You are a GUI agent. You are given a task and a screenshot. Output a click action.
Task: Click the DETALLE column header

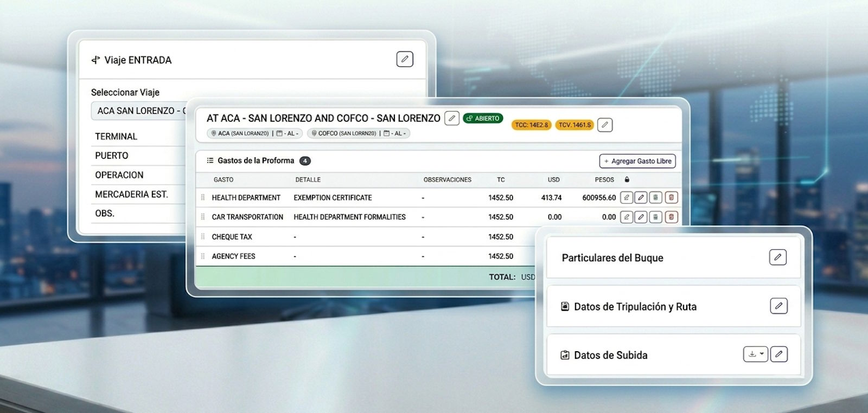[x=308, y=179]
